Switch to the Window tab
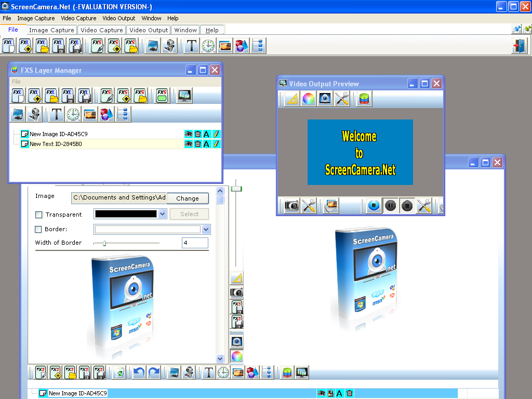Image resolution: width=532 pixels, height=399 pixels. pos(185,30)
